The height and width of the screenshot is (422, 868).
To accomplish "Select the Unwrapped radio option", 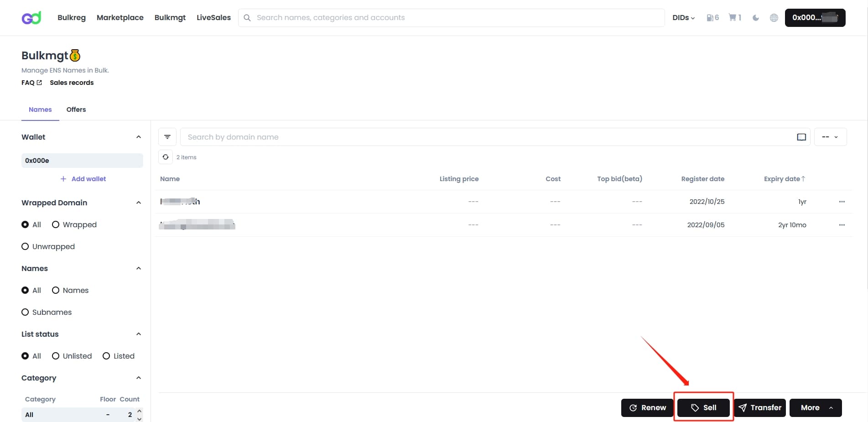I will (x=25, y=246).
